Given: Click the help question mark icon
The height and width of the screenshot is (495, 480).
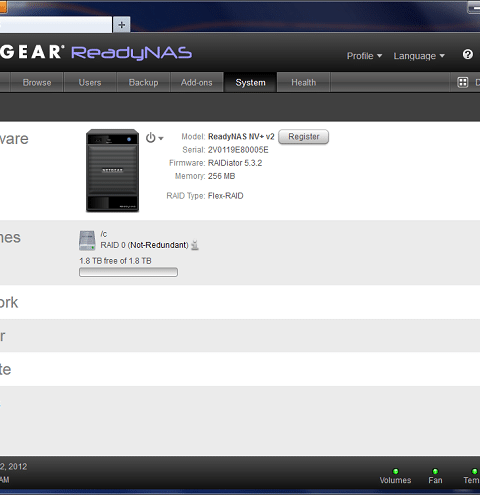Looking at the screenshot, I should [468, 54].
